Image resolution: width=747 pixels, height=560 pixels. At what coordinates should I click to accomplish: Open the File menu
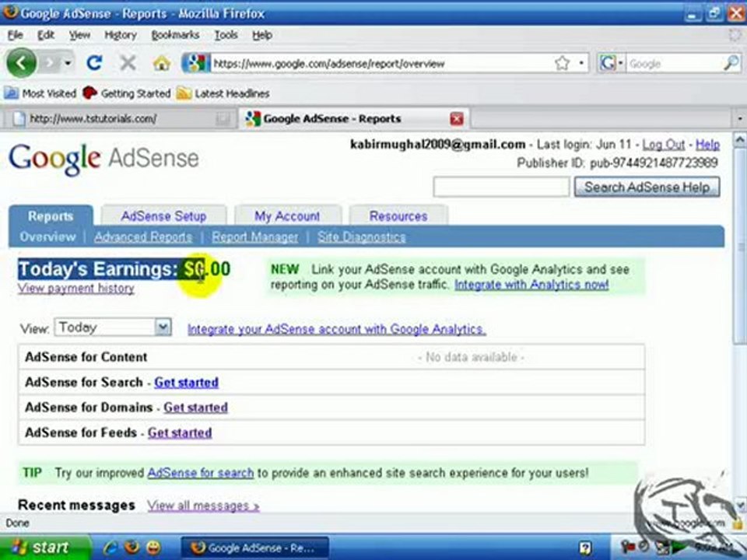pos(16,35)
